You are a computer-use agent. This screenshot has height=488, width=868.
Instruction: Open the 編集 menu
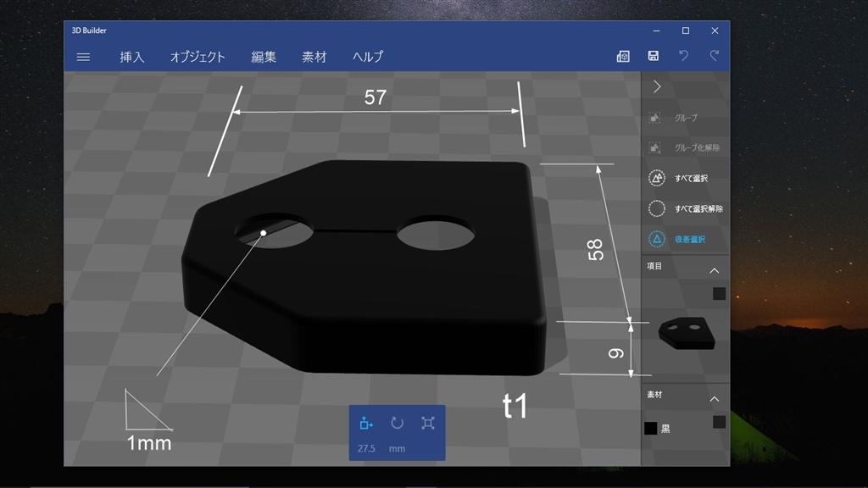point(264,57)
